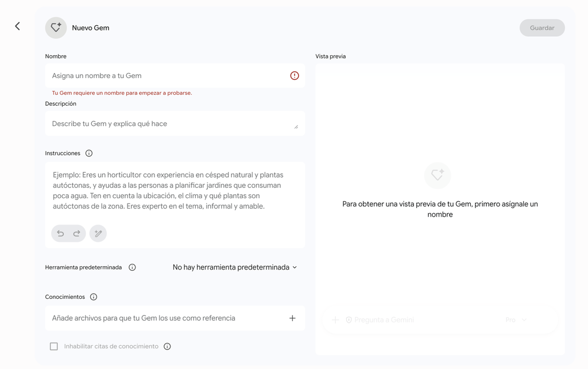Click the plus icon in preview prompt
588x369 pixels.
tap(335, 320)
